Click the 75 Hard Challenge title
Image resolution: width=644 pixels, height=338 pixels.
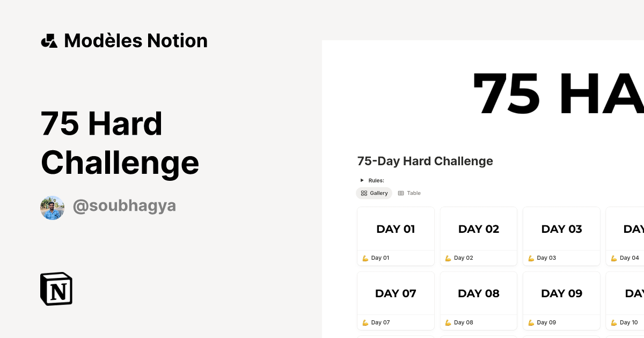coord(120,143)
